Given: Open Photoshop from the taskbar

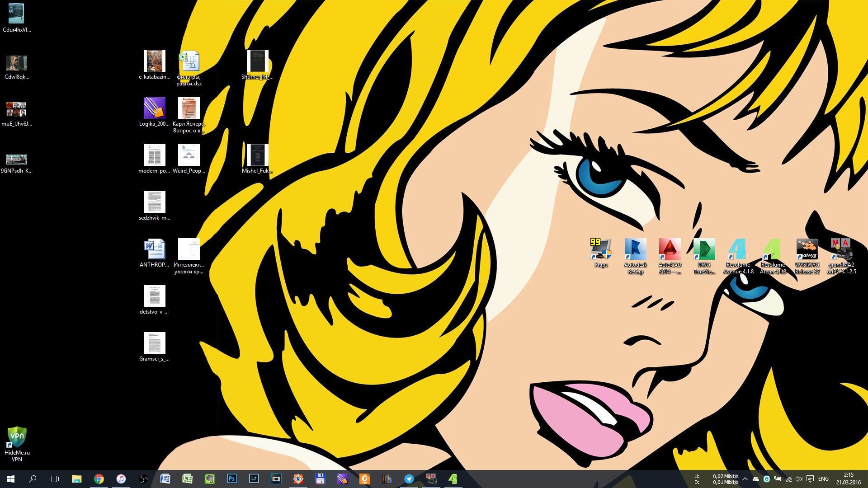Looking at the screenshot, I should (x=232, y=479).
